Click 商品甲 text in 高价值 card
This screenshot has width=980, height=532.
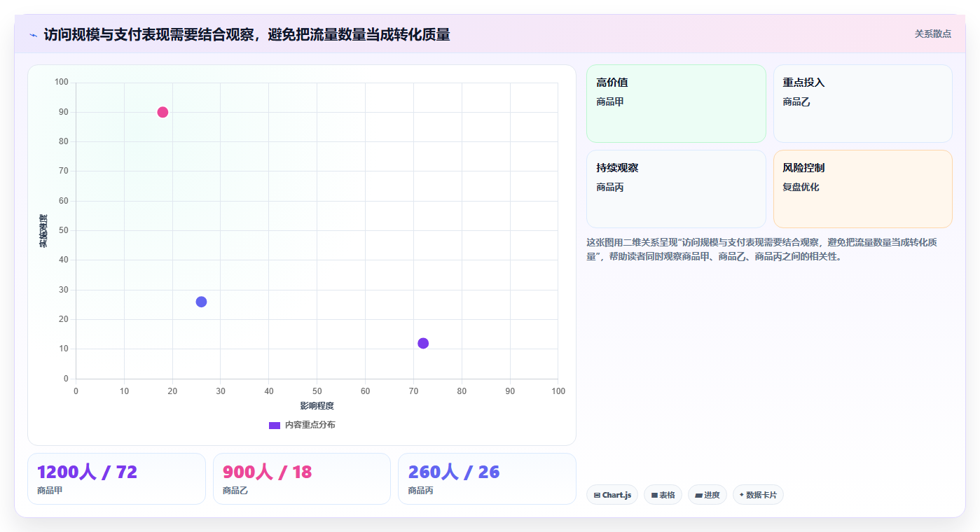click(x=610, y=101)
